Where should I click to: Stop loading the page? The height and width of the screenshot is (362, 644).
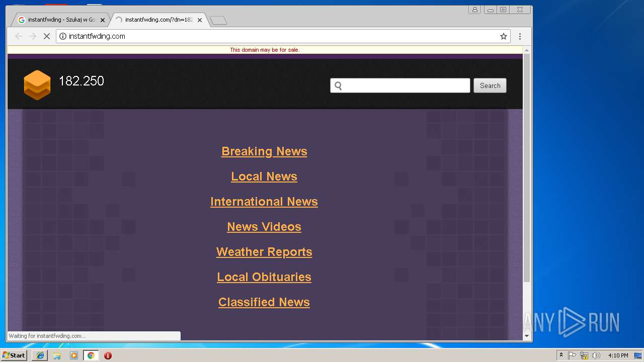pyautogui.click(x=46, y=36)
